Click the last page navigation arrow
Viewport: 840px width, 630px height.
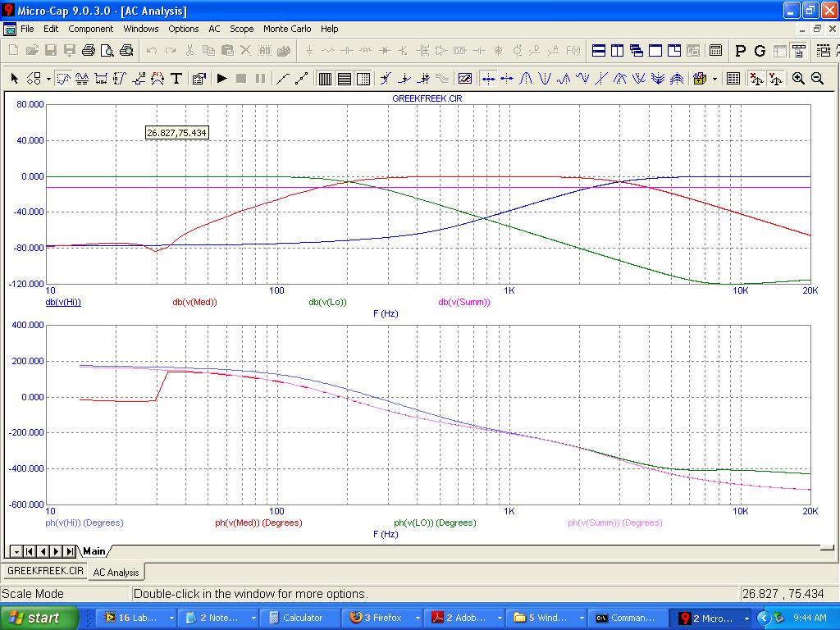[71, 551]
